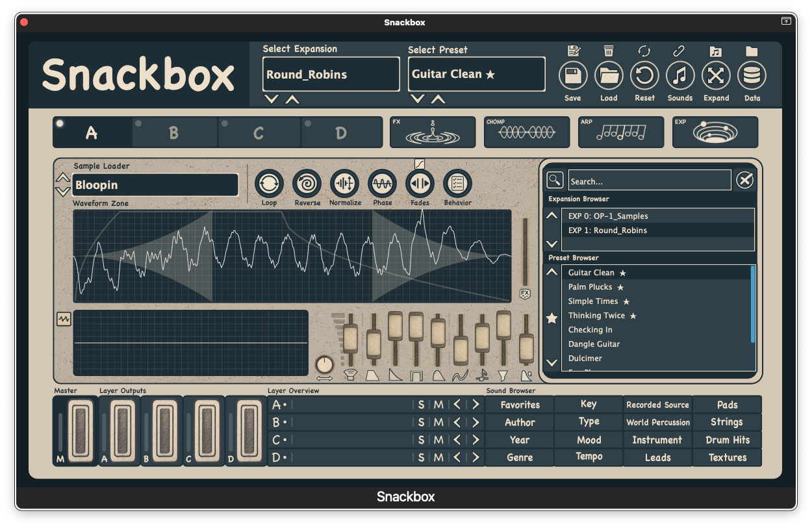Solo layer A in Layer Overview
Screen dimensions: 812x528
(x=421, y=405)
